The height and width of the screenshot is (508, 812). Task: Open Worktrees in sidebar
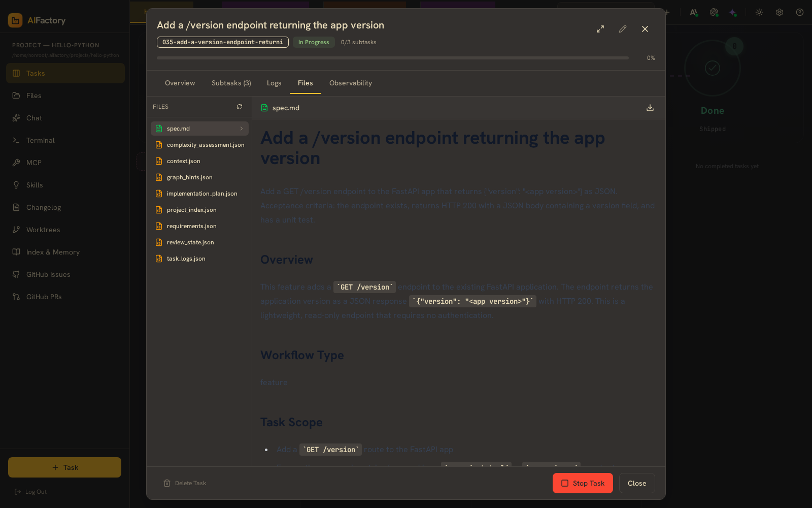click(65, 230)
